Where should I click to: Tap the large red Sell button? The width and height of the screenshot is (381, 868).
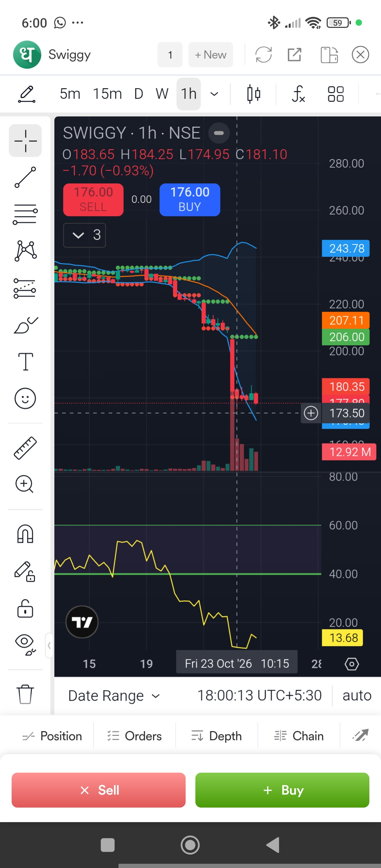(98, 790)
